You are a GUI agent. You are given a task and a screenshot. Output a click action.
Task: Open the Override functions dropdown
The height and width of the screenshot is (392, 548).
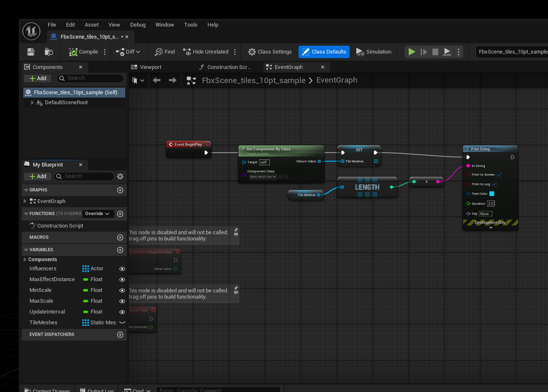pyautogui.click(x=97, y=214)
